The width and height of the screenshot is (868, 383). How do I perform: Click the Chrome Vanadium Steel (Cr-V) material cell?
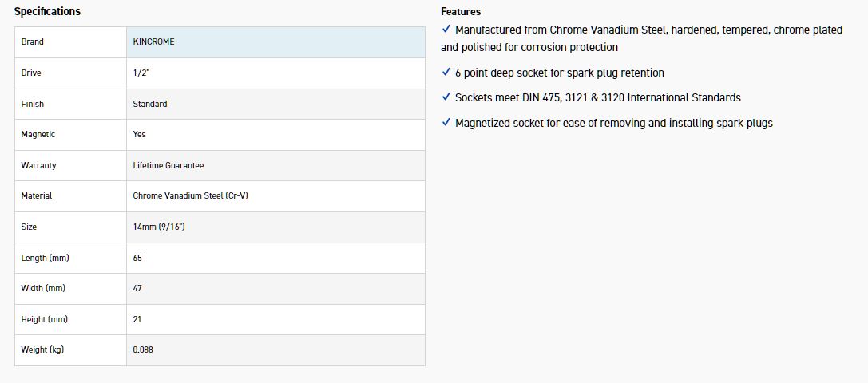click(x=190, y=195)
